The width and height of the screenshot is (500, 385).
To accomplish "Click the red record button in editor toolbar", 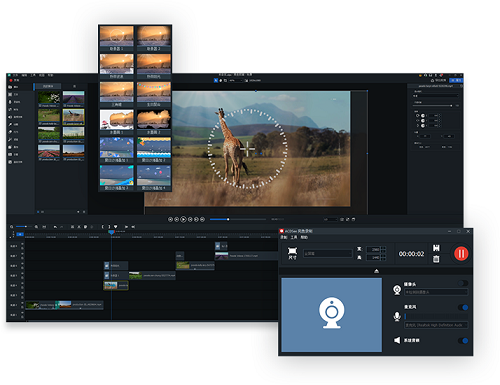I will pyautogui.click(x=11, y=80).
